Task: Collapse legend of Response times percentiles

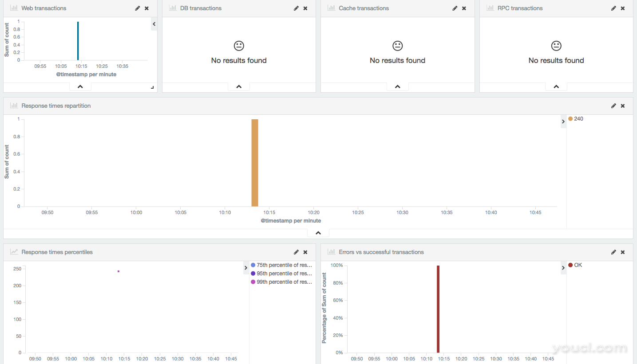Action: pyautogui.click(x=246, y=268)
